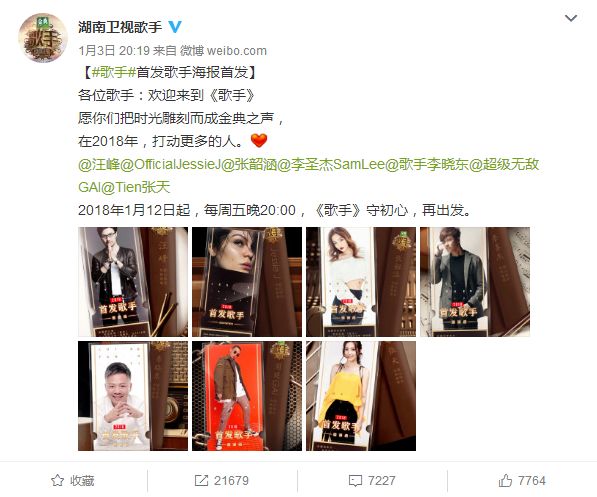This screenshot has height=497, width=597.
Task: Open the Jessie J dark poster thumbnail
Action: (x=247, y=282)
